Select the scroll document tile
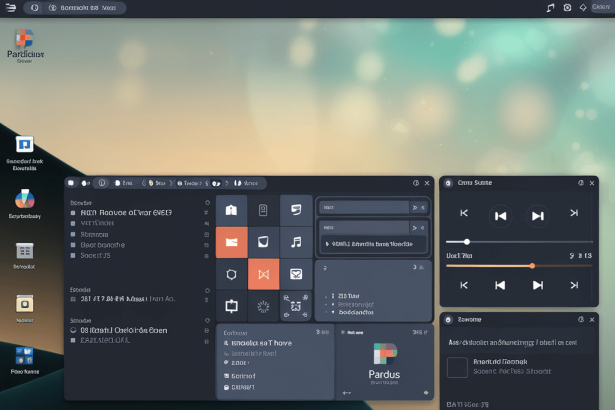 [x=296, y=210]
